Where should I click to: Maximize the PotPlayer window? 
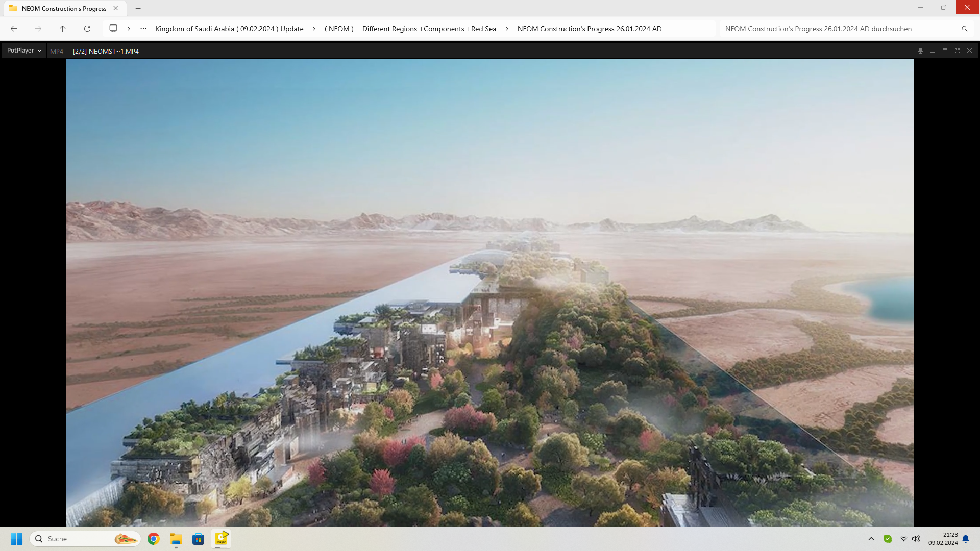945,51
